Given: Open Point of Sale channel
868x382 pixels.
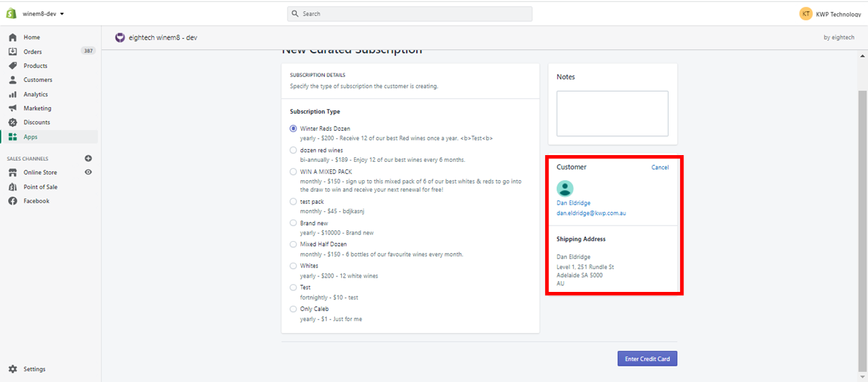Looking at the screenshot, I should [41, 187].
